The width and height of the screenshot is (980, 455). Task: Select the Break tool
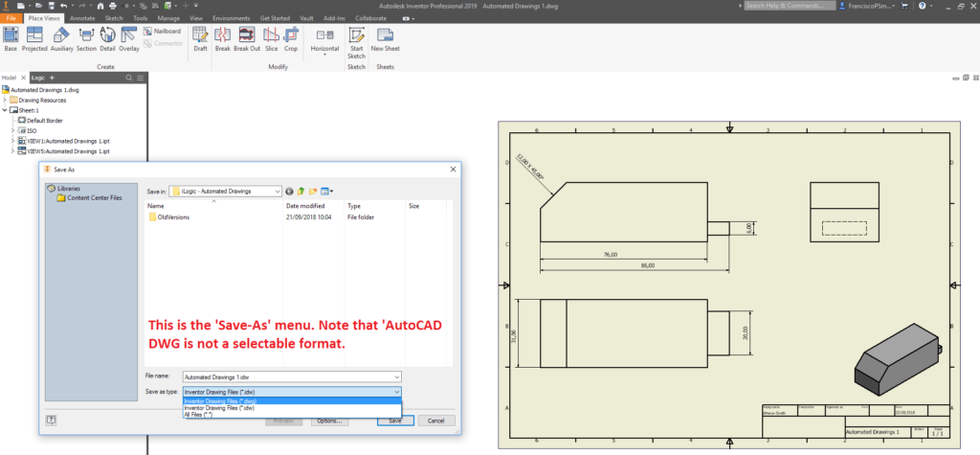pyautogui.click(x=222, y=39)
